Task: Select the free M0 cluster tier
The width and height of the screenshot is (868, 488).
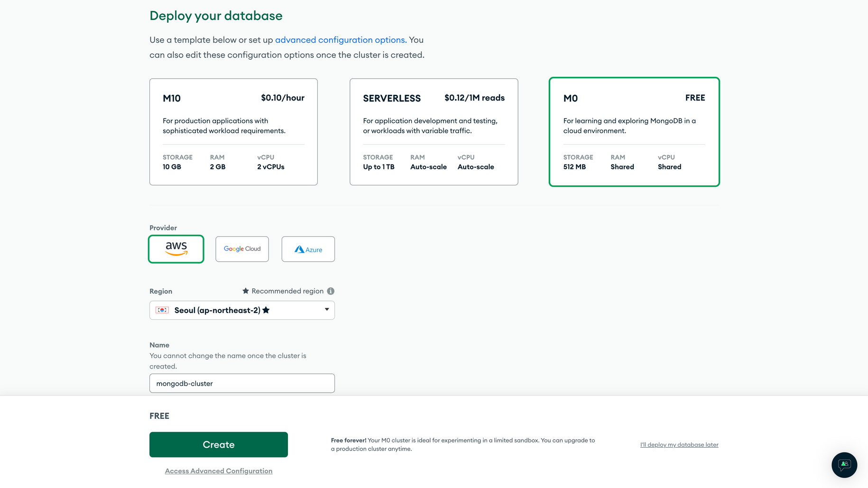Action: point(634,132)
